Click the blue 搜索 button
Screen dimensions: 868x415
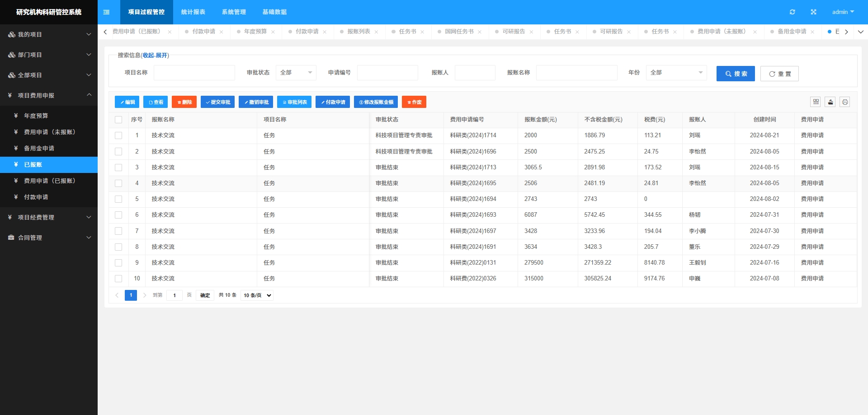[x=736, y=74]
